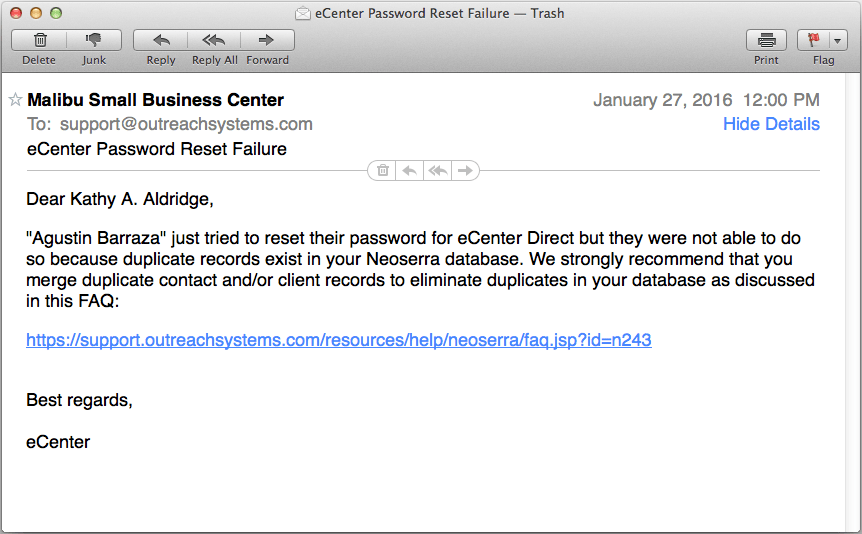Open the Neoserra FAQ hyperlink
The width and height of the screenshot is (862, 534).
[x=339, y=340]
